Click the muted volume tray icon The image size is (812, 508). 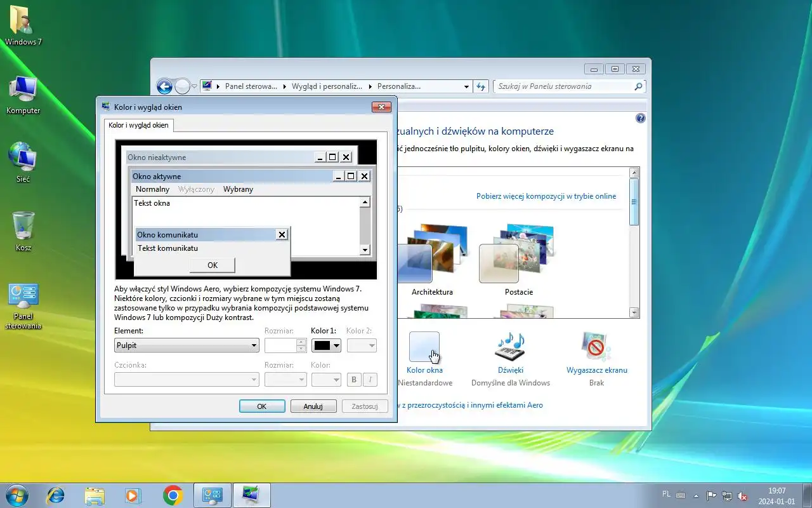click(x=743, y=496)
